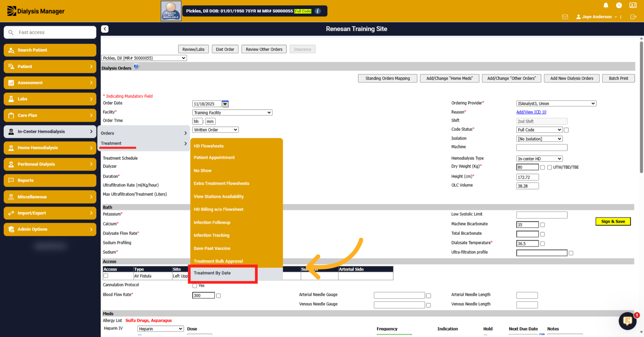Viewport: 644px width, 337px height.
Task: Check the Cannulation Protocol Yes box
Action: click(x=195, y=286)
